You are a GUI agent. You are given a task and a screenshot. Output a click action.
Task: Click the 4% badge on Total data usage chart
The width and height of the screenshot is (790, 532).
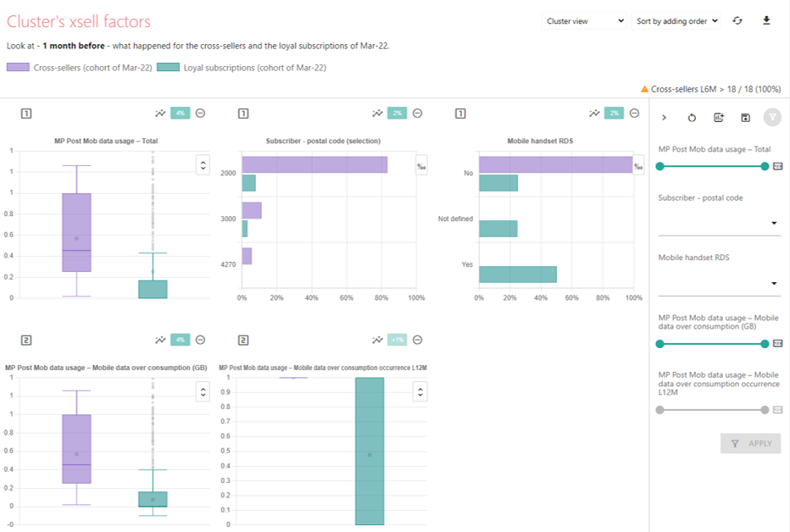pyautogui.click(x=180, y=114)
